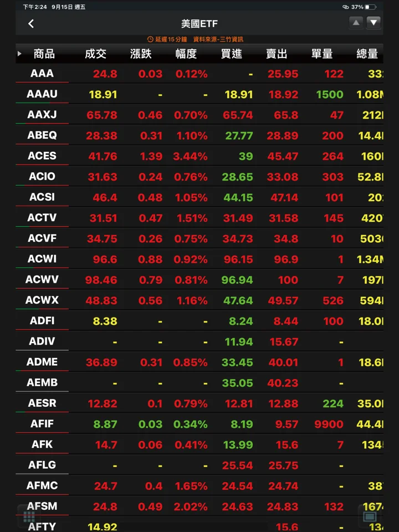Expand the column triangle beside 商品

(x=19, y=54)
